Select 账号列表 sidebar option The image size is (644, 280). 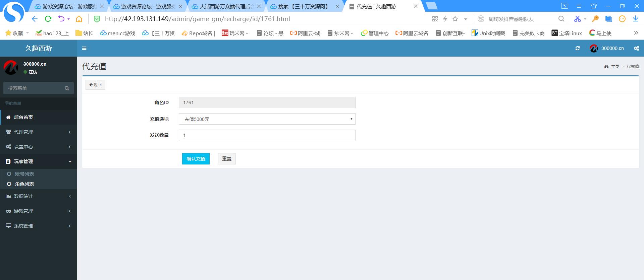(x=24, y=174)
